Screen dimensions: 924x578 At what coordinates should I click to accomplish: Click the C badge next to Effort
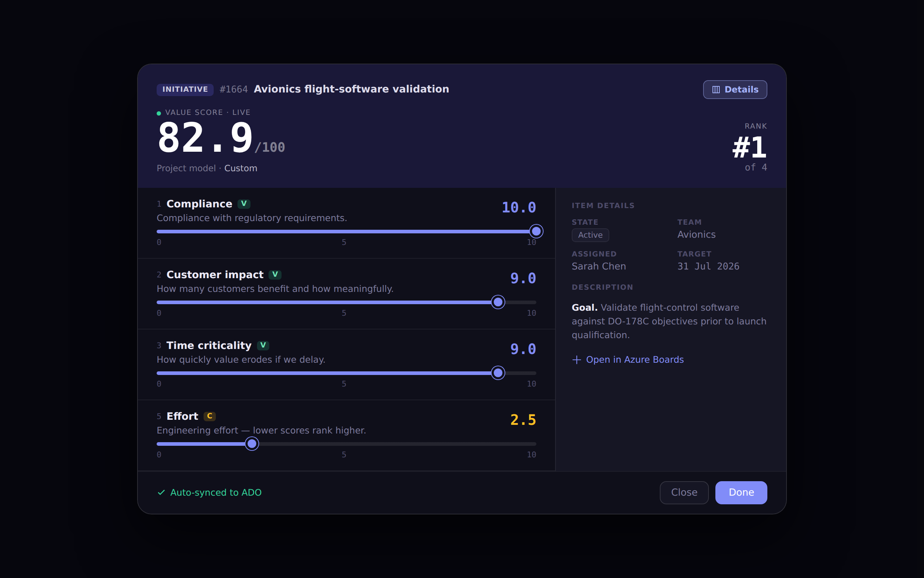coord(210,416)
